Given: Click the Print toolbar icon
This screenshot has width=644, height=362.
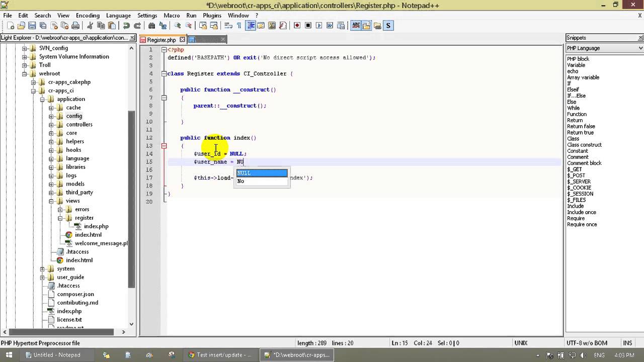Looking at the screenshot, I should pos(75,26).
